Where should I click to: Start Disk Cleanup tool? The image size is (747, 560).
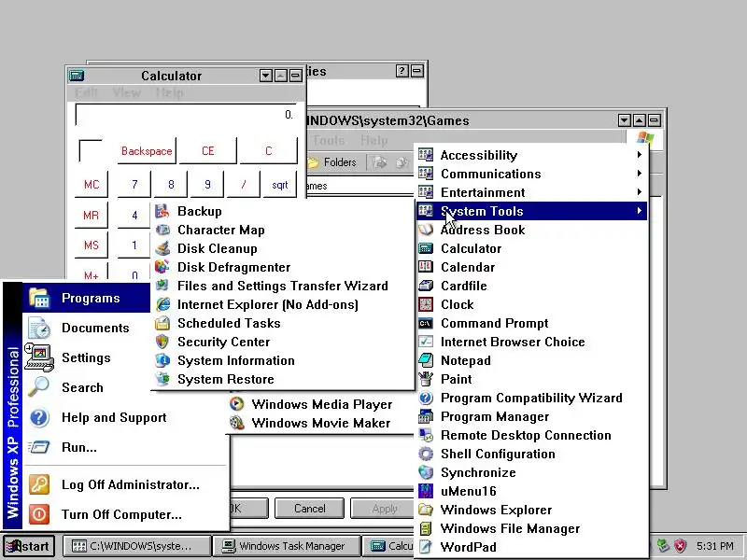point(283,248)
